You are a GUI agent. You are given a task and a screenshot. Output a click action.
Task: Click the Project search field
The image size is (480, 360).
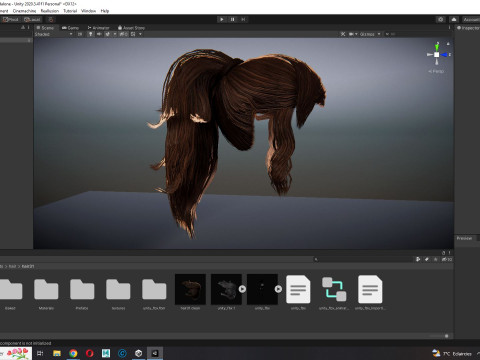pyautogui.click(x=362, y=259)
